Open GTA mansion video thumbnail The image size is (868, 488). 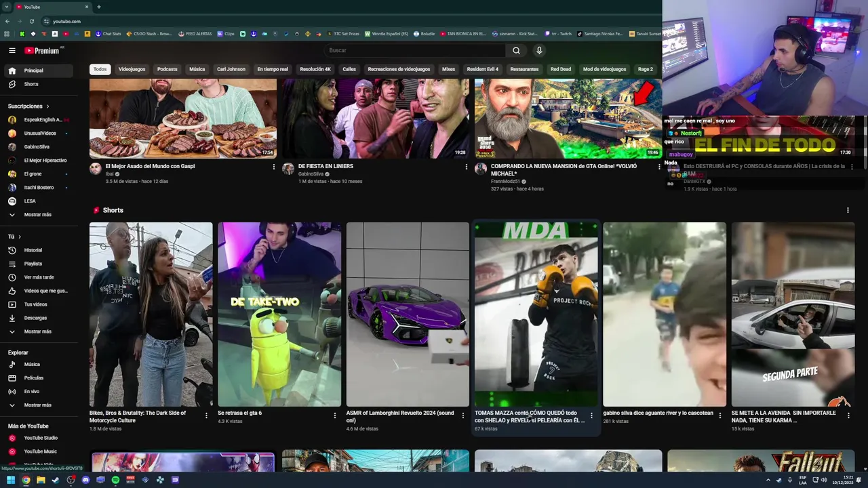point(568,119)
